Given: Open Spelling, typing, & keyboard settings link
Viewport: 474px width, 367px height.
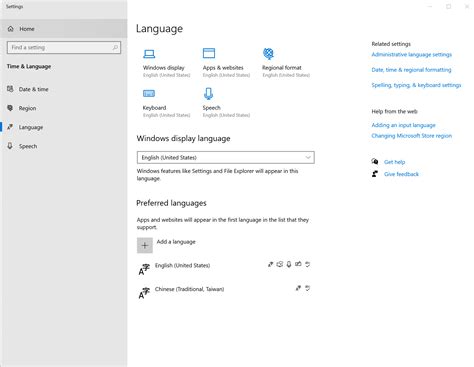Looking at the screenshot, I should [416, 85].
